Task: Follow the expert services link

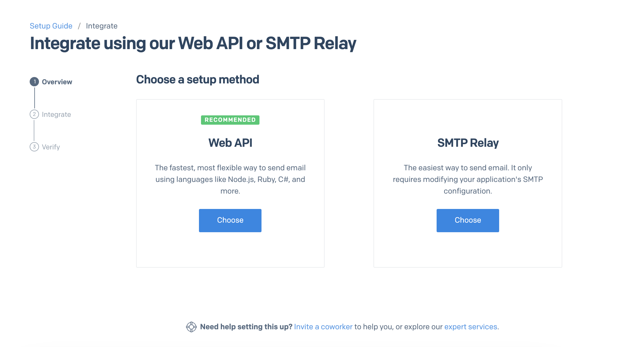Action: [x=471, y=327]
